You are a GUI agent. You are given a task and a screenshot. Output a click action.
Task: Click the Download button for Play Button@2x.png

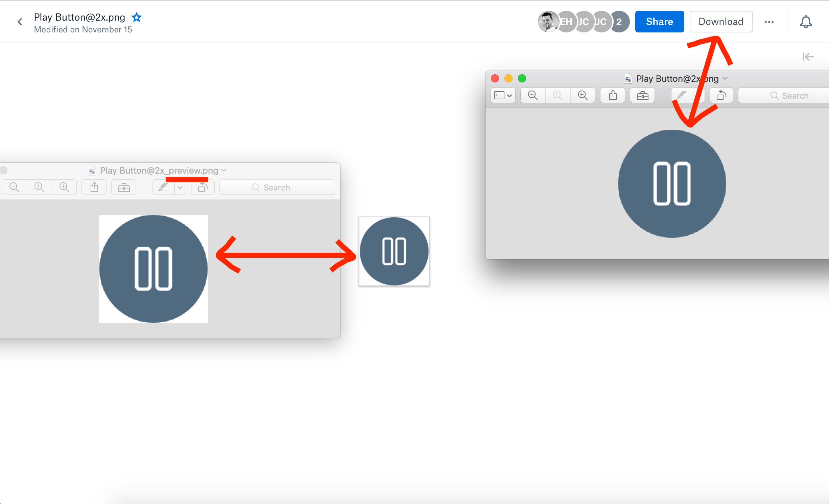(720, 22)
